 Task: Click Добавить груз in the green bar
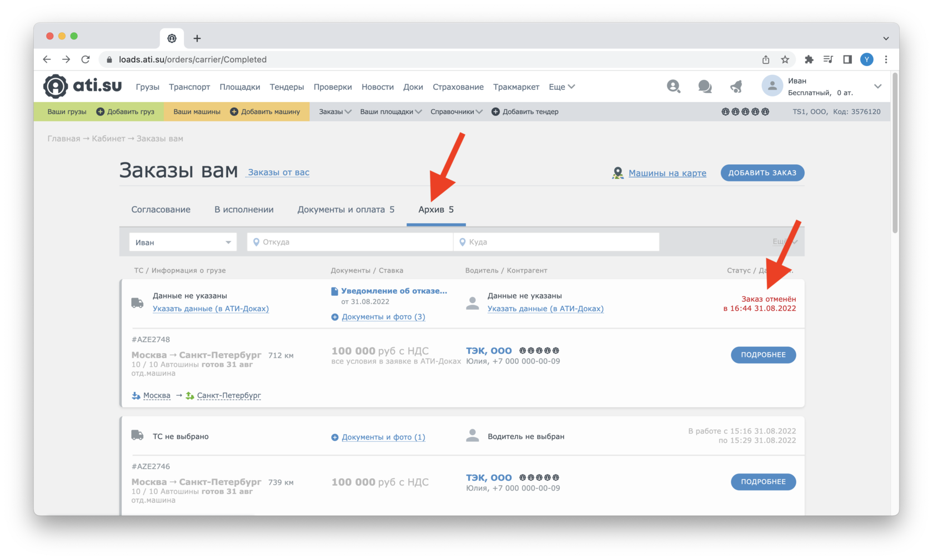[x=126, y=112]
